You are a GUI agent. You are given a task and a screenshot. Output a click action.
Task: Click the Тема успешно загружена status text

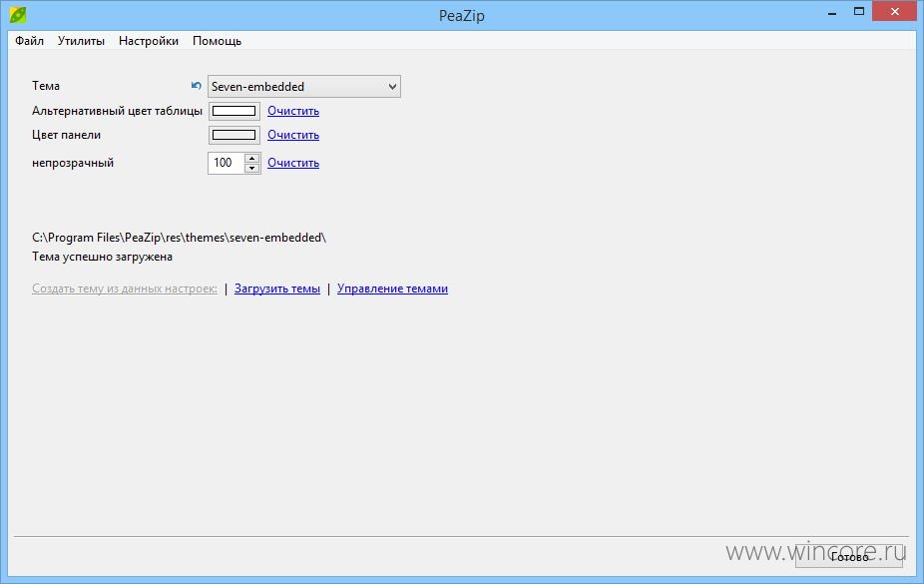click(x=102, y=257)
